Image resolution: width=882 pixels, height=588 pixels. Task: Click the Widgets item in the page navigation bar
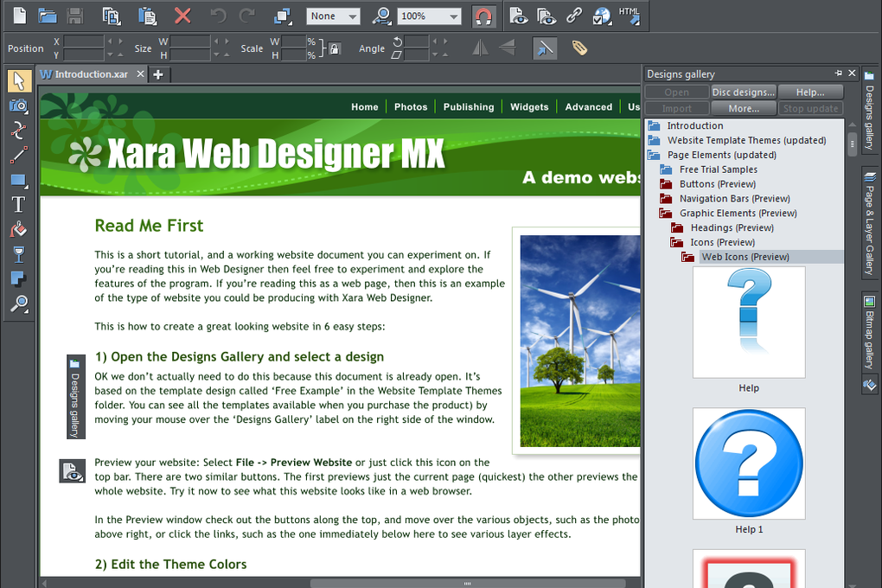(x=529, y=107)
